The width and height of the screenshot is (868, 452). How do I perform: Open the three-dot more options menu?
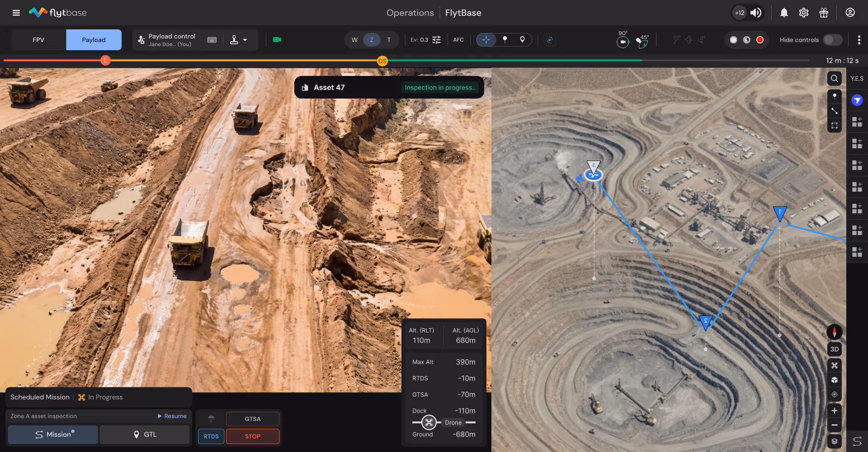point(859,40)
